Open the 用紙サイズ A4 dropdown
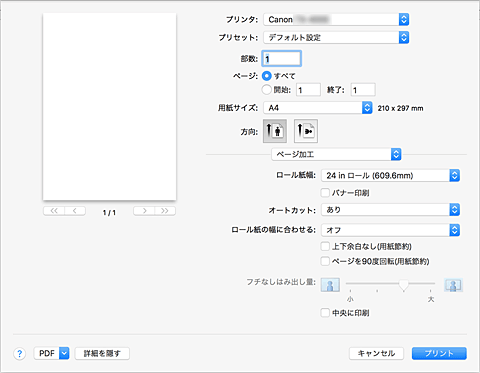Screen dimensions: 480x373 pyautogui.click(x=318, y=108)
